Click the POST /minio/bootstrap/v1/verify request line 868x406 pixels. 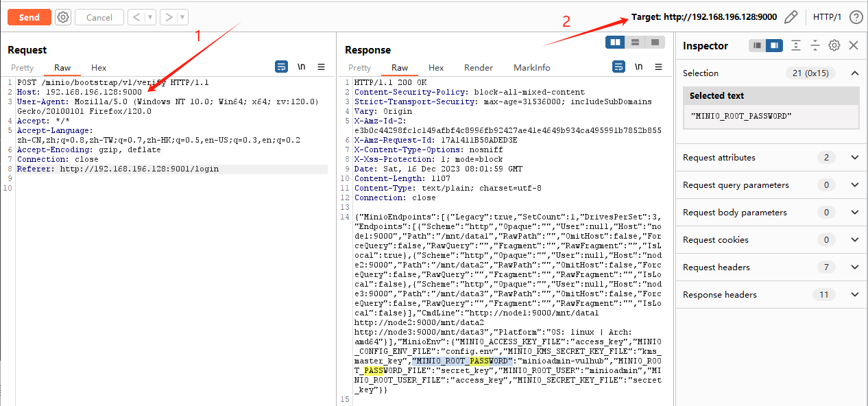click(x=113, y=82)
